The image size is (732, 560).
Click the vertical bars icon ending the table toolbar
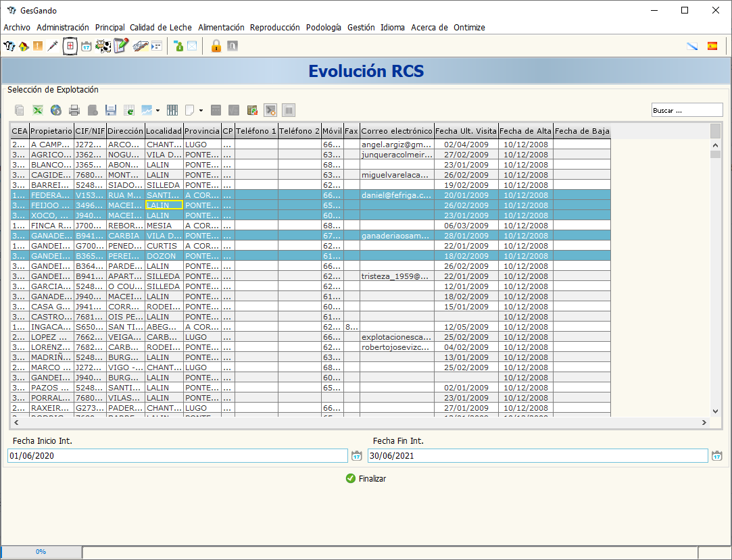click(289, 110)
